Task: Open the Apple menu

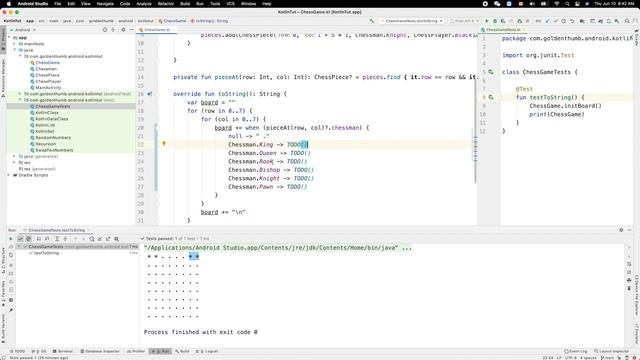Action: click(9, 4)
